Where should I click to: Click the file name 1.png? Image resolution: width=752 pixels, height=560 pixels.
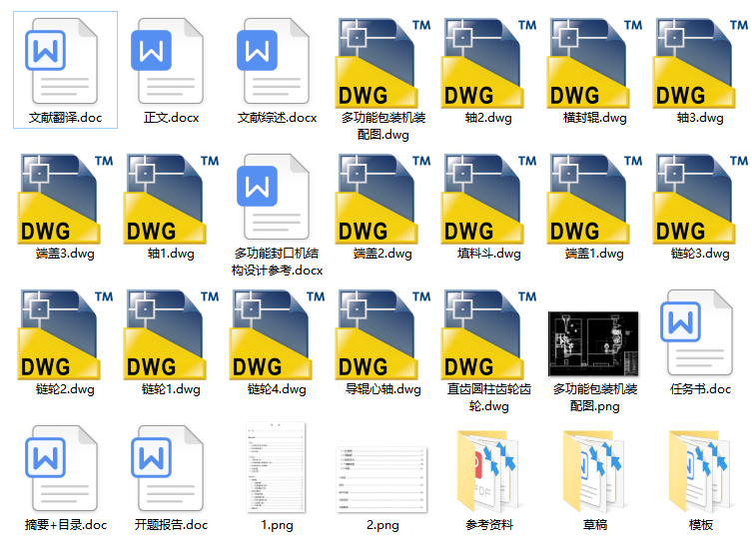(x=278, y=525)
